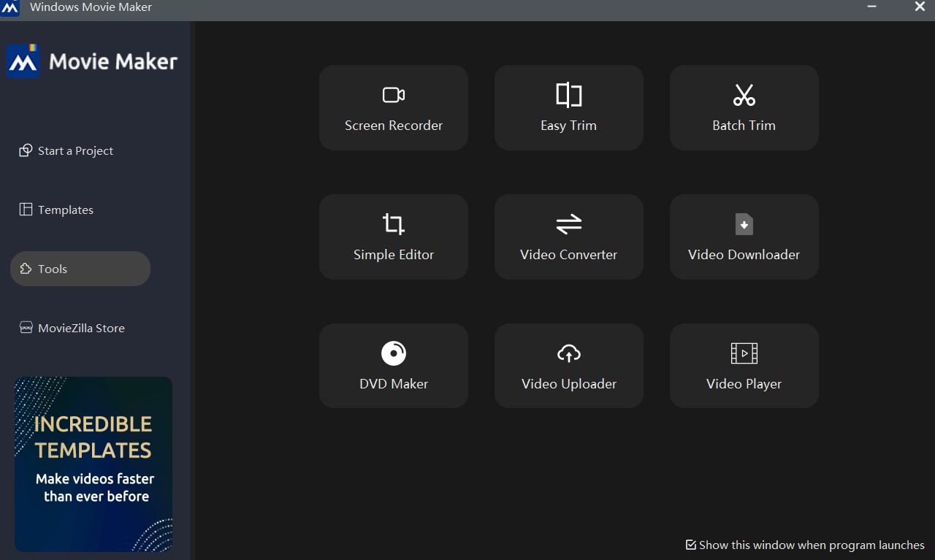The height and width of the screenshot is (560, 935).
Task: Select the Batch Trim scissors icon
Action: 744,95
